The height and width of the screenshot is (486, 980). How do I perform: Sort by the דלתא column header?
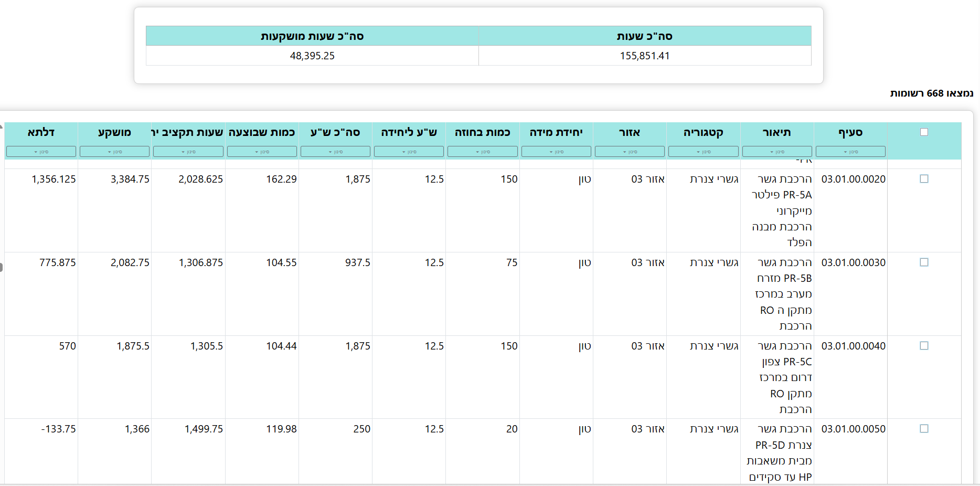click(41, 132)
